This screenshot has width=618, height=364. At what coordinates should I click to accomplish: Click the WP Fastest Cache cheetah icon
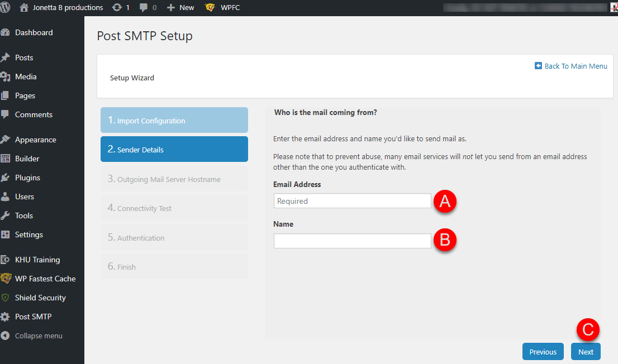click(6, 279)
